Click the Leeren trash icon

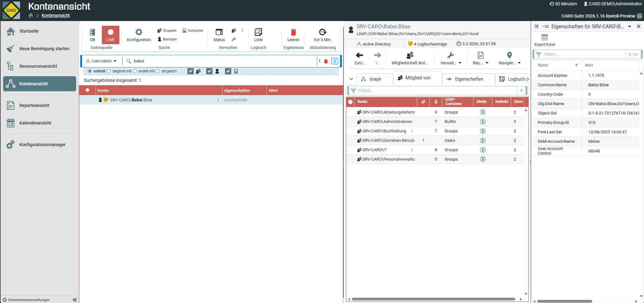293,32
